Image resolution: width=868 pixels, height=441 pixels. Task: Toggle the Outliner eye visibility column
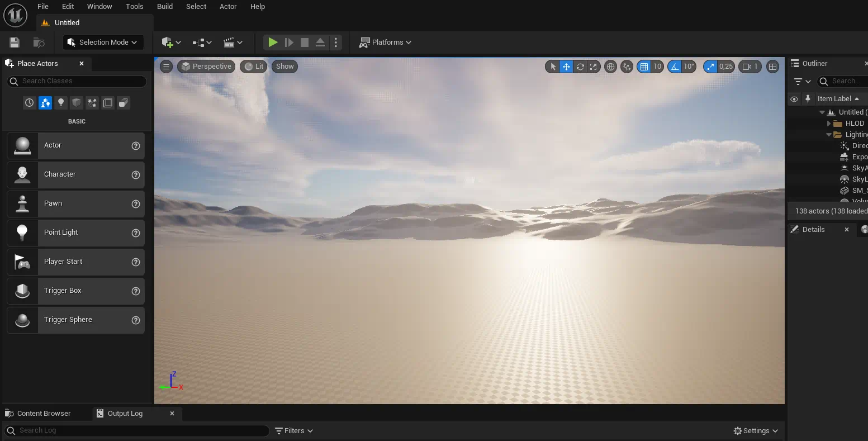pos(794,99)
